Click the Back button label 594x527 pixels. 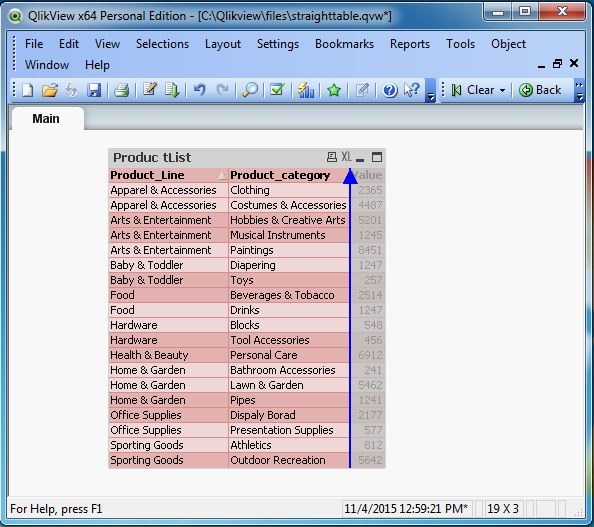coord(548,90)
